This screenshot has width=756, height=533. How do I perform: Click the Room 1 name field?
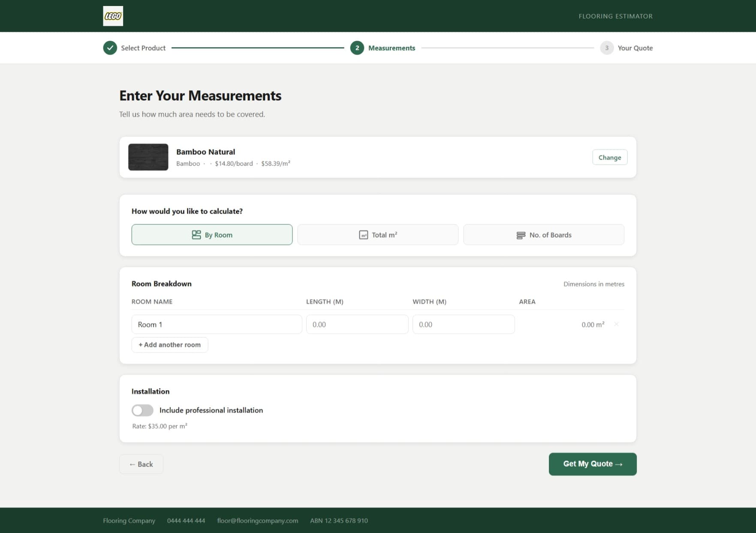click(x=217, y=324)
